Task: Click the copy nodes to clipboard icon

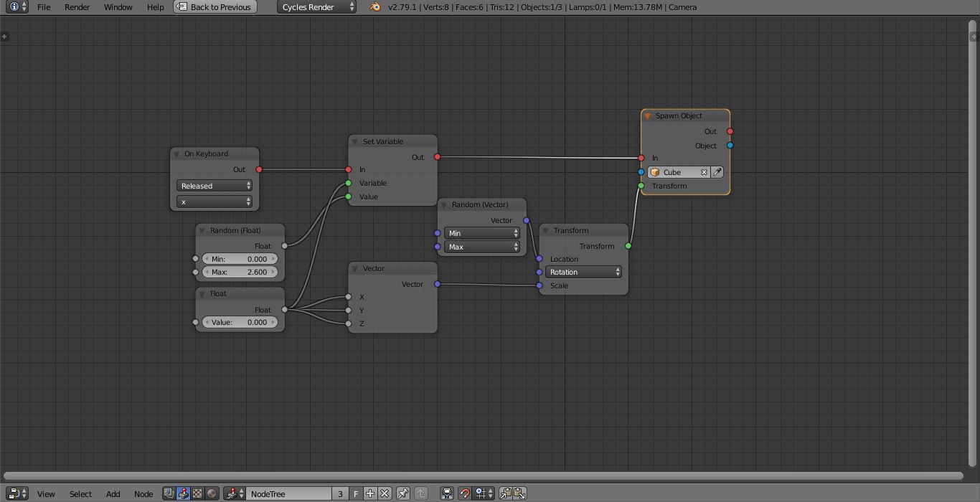Action: click(507, 493)
